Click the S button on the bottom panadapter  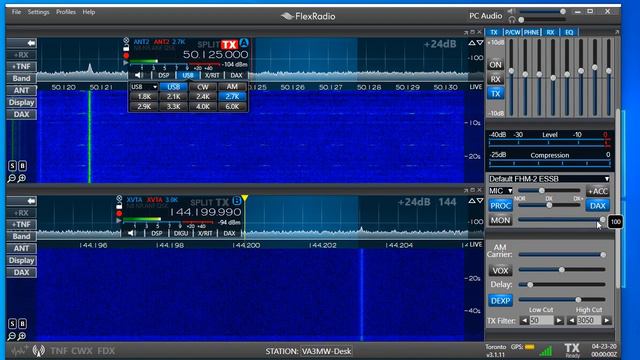tap(12, 324)
